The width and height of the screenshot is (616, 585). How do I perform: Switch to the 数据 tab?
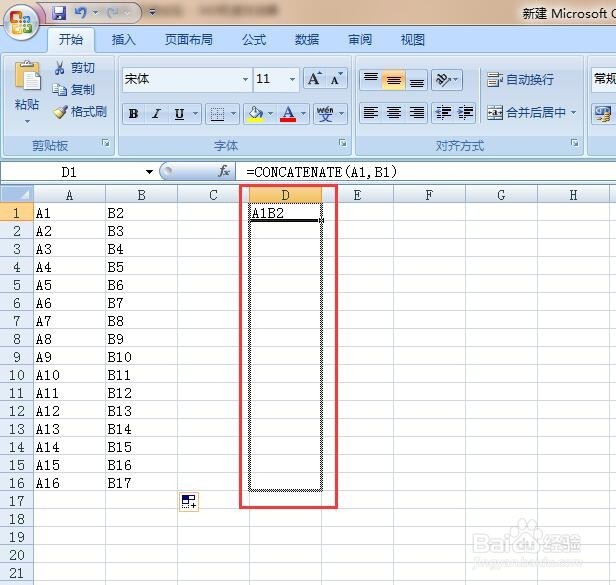tap(307, 40)
